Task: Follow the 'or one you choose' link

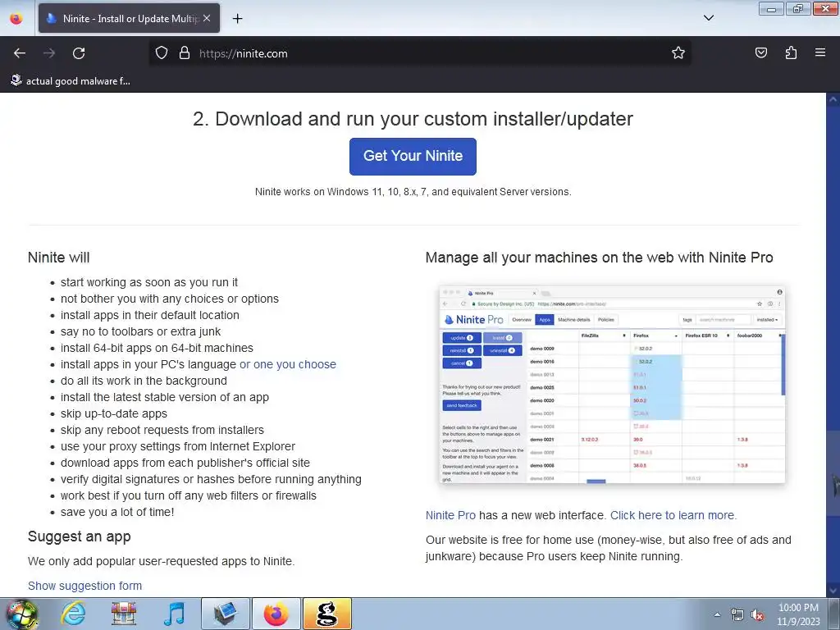Action: (288, 364)
